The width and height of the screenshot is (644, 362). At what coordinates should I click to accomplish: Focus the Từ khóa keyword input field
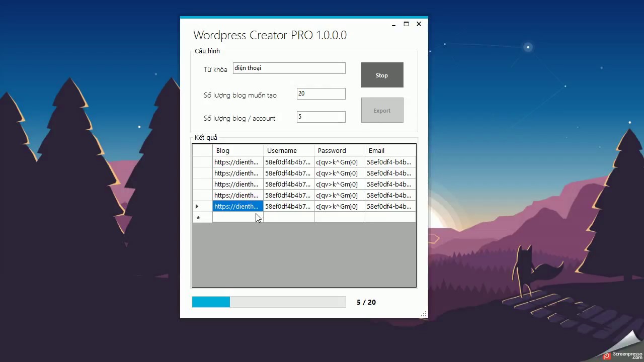(289, 68)
